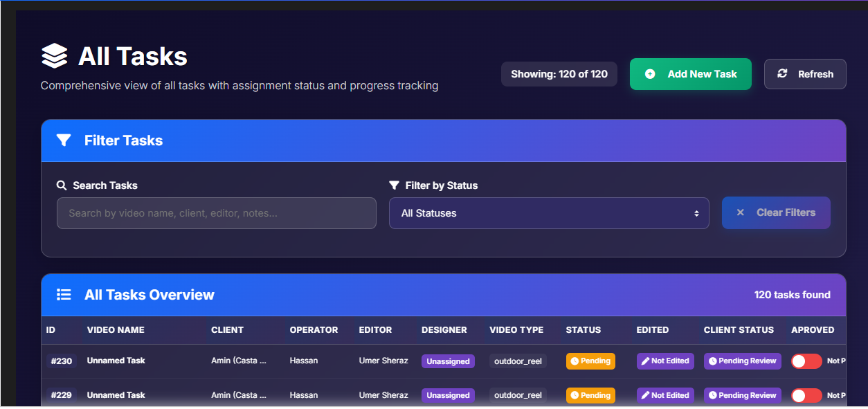Toggle the approved switch for task #230
868x409 pixels.
[x=806, y=361]
